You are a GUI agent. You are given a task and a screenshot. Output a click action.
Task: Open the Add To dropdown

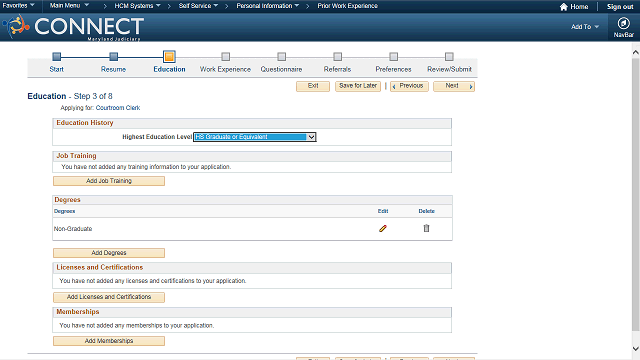(x=584, y=27)
